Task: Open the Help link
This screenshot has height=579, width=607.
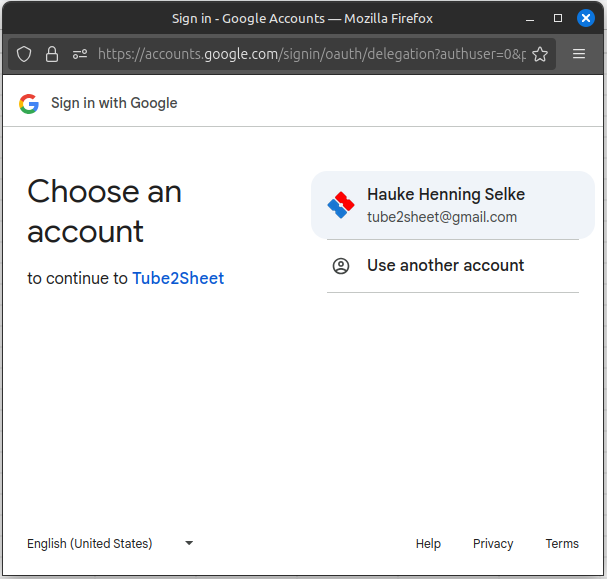Action: (x=428, y=543)
